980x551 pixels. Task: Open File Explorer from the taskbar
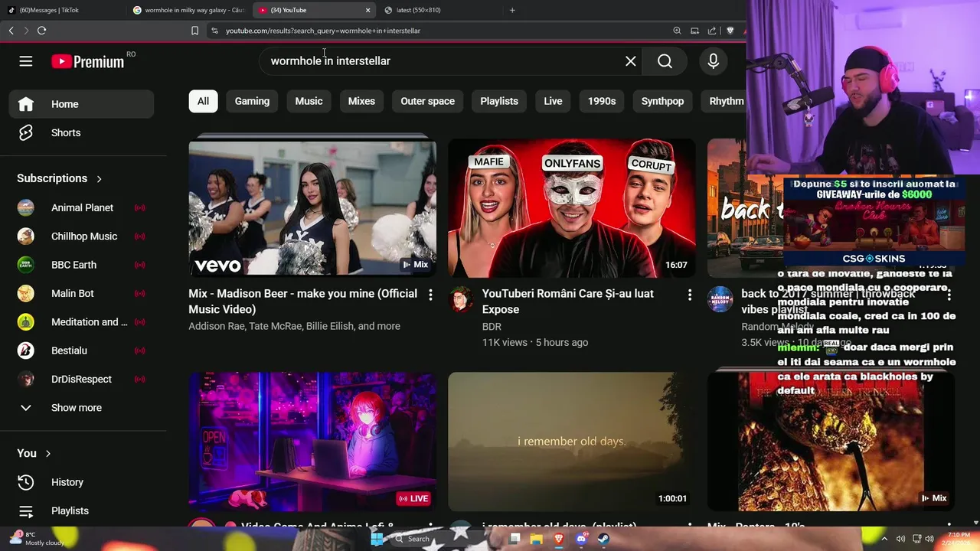[x=537, y=539]
